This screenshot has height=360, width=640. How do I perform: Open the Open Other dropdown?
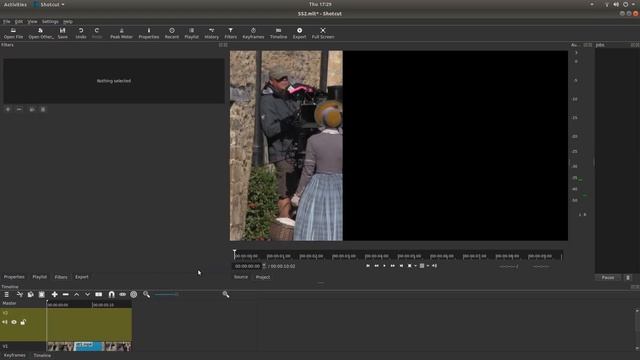(x=41, y=33)
